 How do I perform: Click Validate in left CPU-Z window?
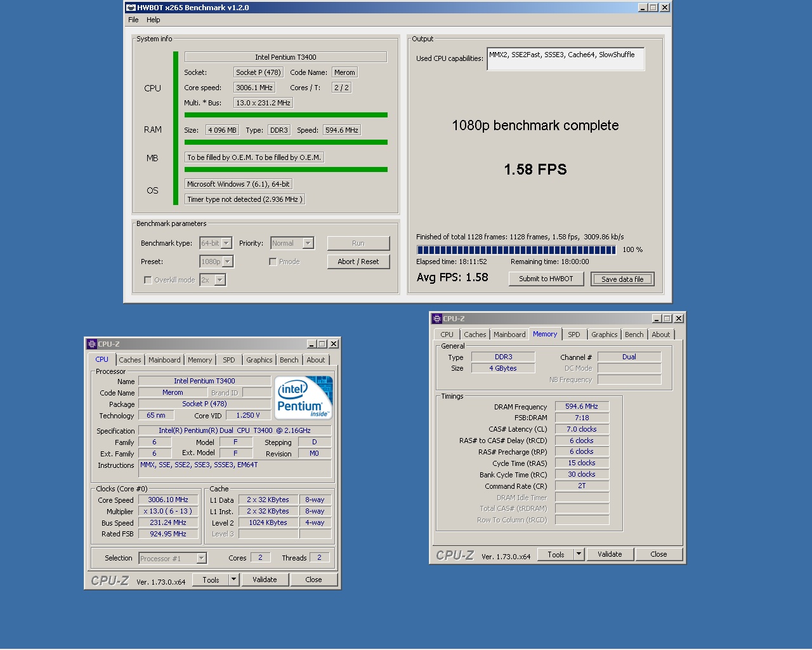pyautogui.click(x=265, y=580)
